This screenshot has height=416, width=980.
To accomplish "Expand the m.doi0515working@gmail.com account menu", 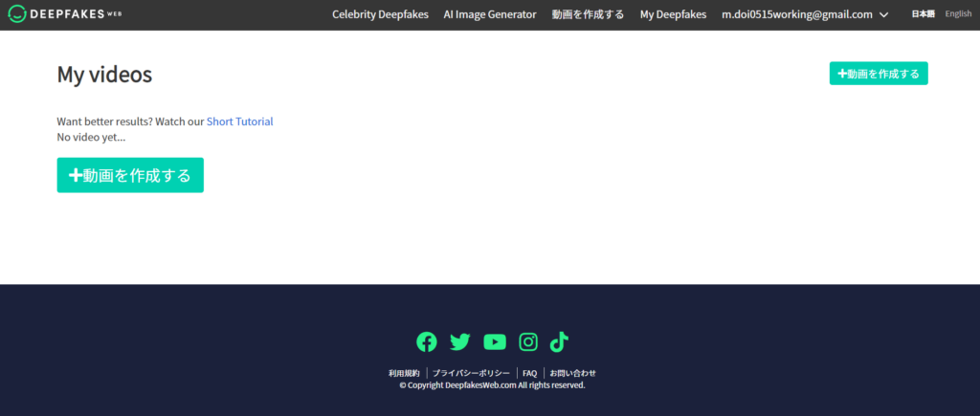I will click(x=805, y=14).
